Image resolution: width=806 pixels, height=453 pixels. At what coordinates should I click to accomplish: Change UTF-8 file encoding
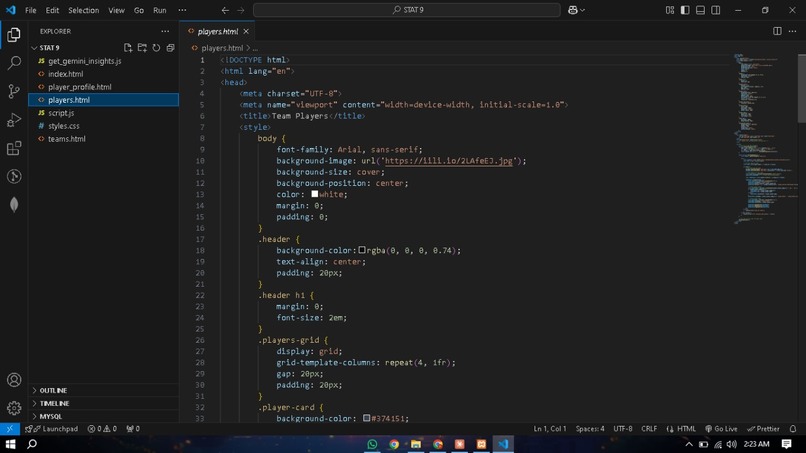tap(622, 429)
